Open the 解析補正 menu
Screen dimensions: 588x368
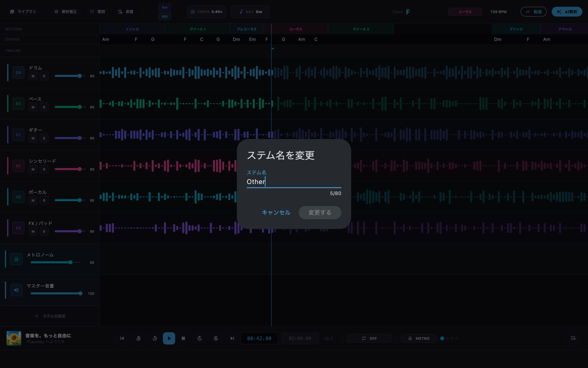click(65, 12)
